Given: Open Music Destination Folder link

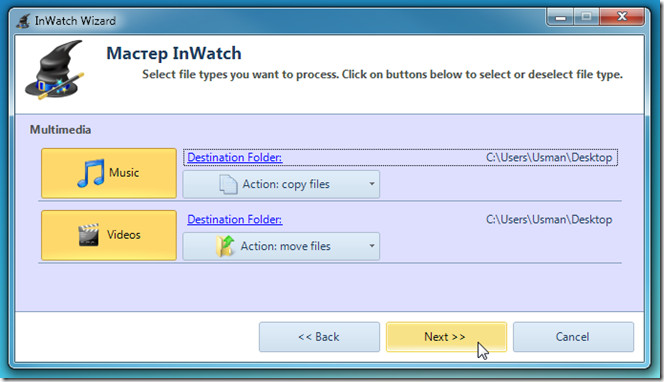Looking at the screenshot, I should [235, 158].
